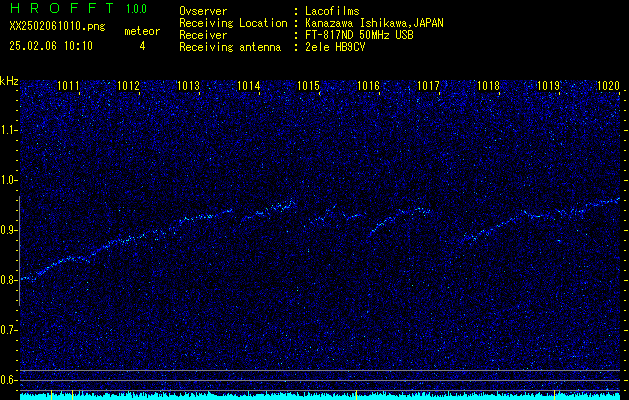Select the 2ele HB9CV antenna text
The height and width of the screenshot is (400, 629).
click(335, 47)
